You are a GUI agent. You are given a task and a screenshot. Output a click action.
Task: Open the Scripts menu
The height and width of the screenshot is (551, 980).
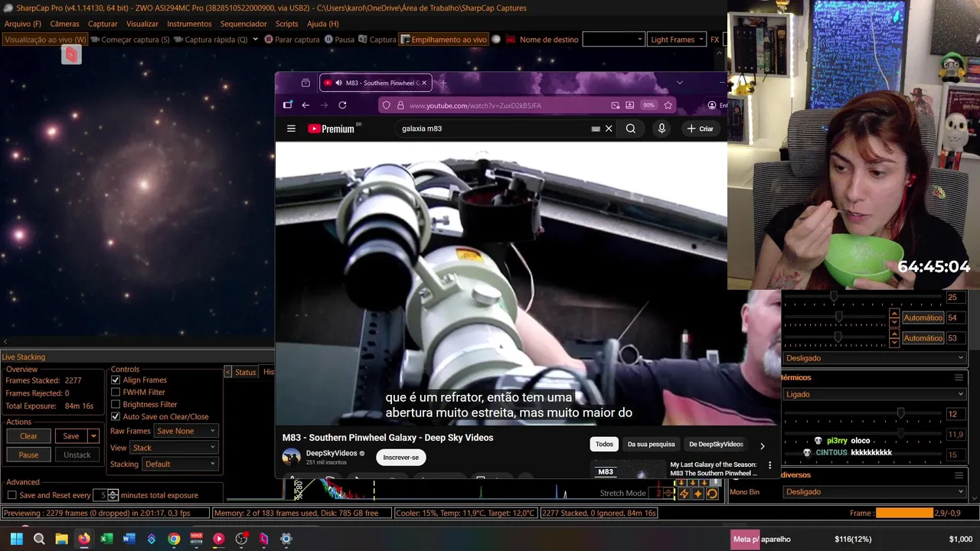click(x=286, y=24)
